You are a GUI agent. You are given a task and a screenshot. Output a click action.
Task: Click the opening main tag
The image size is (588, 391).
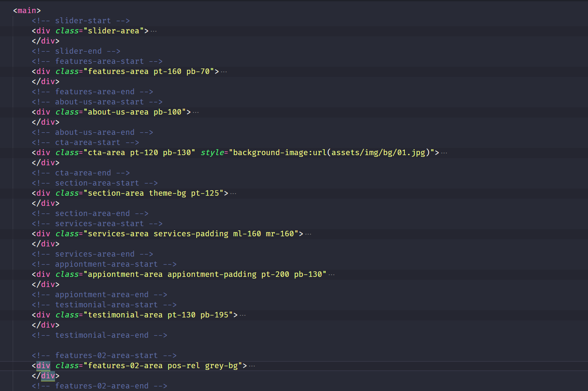27,11
